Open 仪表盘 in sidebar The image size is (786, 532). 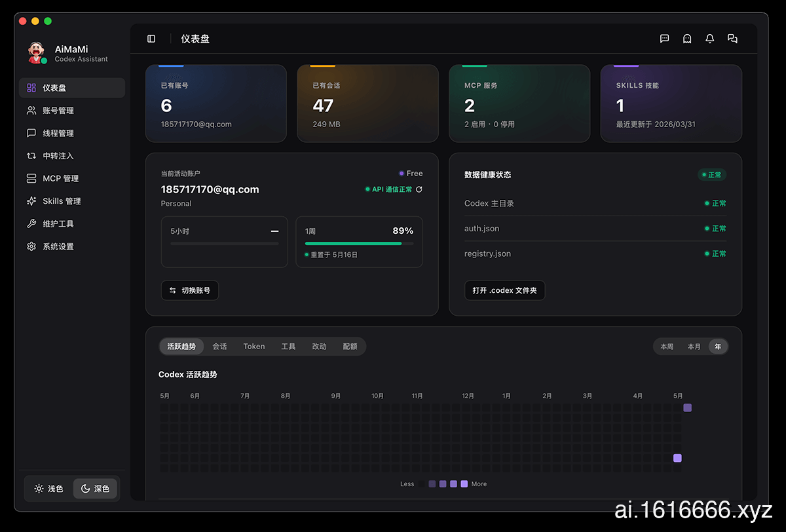click(x=72, y=88)
